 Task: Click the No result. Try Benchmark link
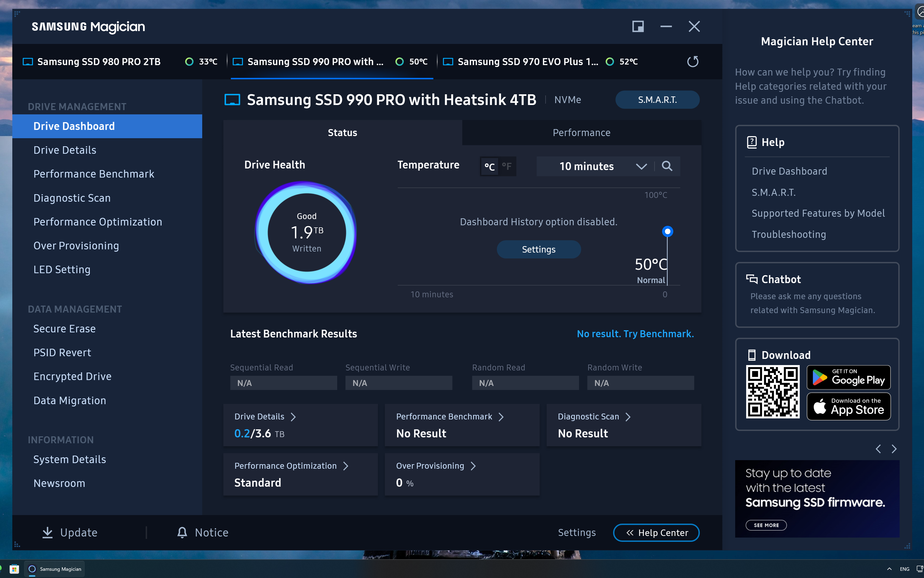(635, 334)
